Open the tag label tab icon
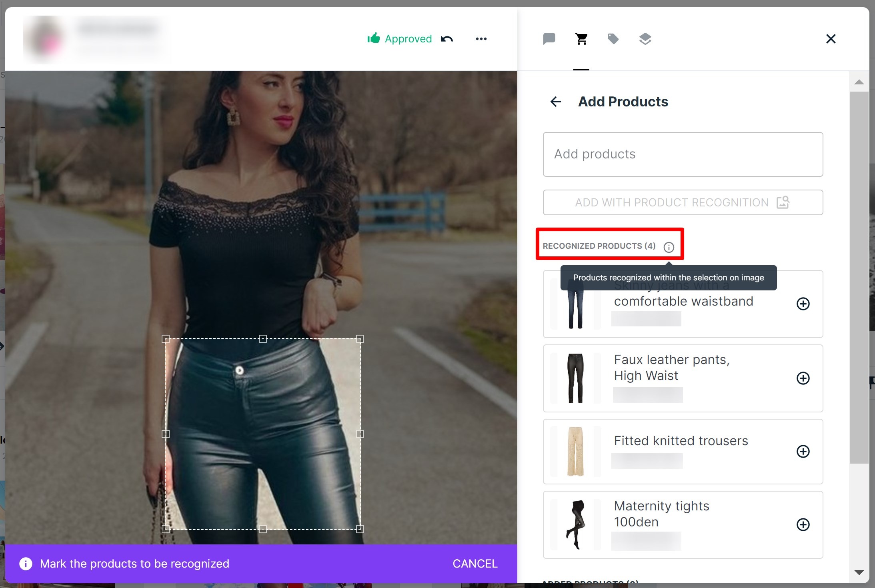The height and width of the screenshot is (588, 875). coord(613,39)
